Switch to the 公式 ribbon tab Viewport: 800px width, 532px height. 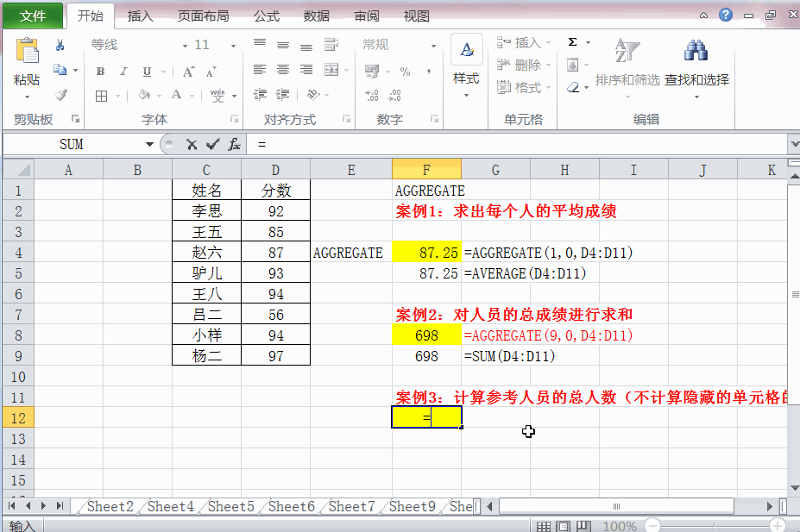coord(267,16)
